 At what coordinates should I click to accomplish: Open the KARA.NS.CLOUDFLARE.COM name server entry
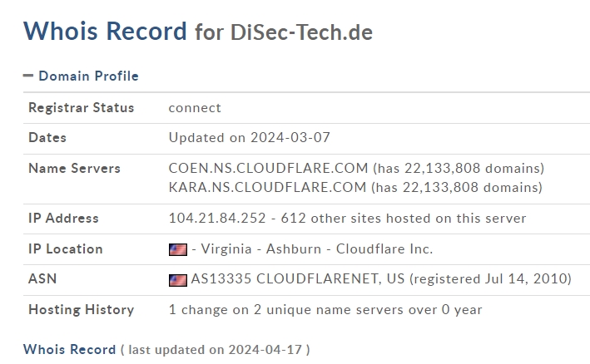pyautogui.click(x=267, y=187)
